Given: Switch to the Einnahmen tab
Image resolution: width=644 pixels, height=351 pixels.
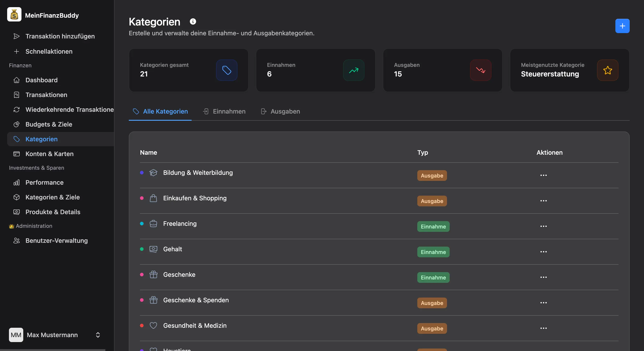Looking at the screenshot, I should (224, 112).
